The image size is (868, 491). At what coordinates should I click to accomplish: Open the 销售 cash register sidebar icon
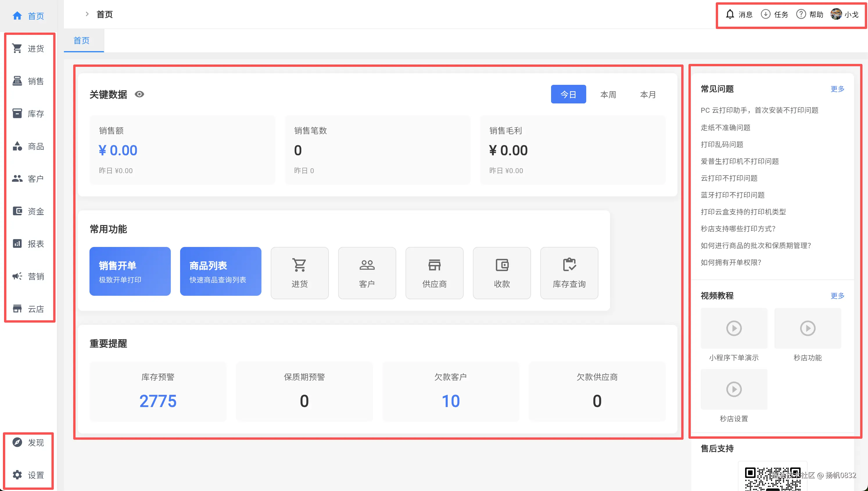tap(17, 81)
